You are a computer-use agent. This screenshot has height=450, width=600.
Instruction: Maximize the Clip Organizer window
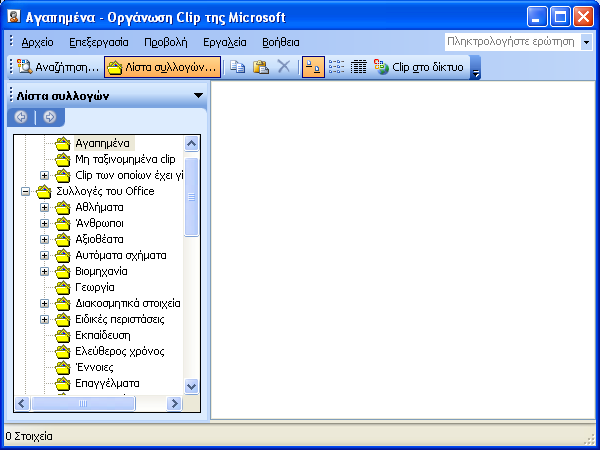560,17
